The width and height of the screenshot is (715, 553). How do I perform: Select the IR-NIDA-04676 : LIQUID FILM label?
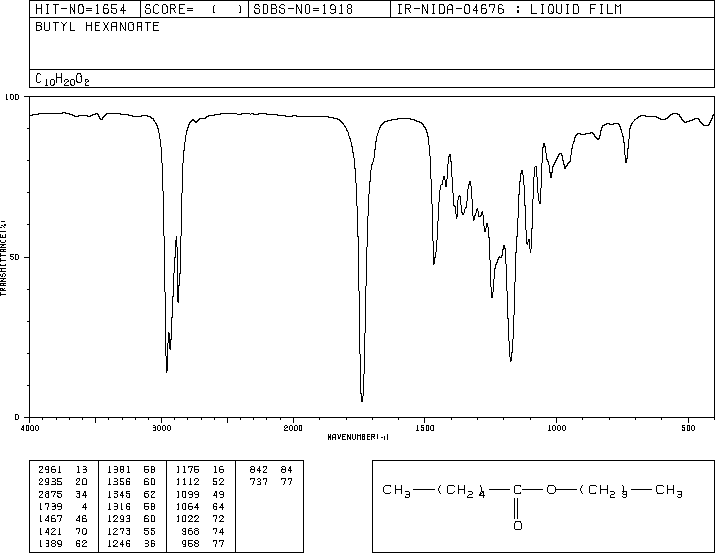click(509, 9)
